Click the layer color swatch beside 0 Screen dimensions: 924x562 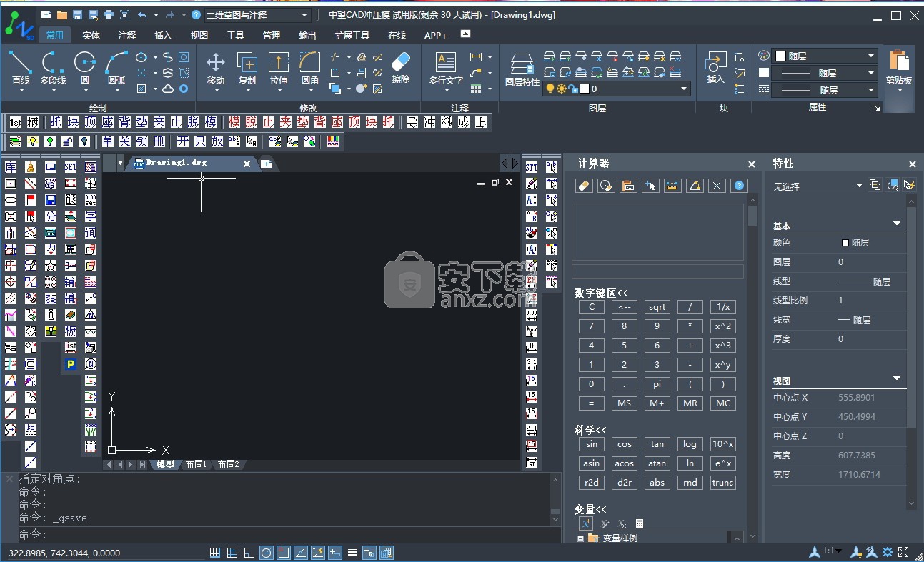pyautogui.click(x=585, y=89)
